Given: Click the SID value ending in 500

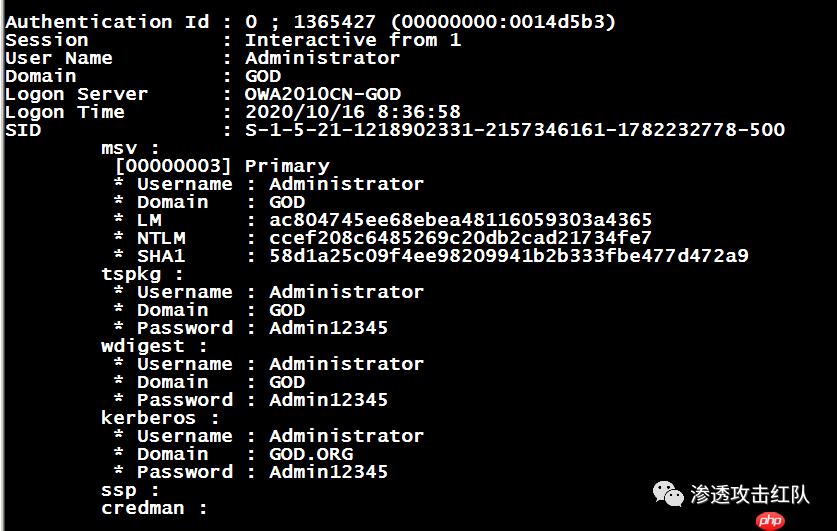Looking at the screenshot, I should pos(515,130).
